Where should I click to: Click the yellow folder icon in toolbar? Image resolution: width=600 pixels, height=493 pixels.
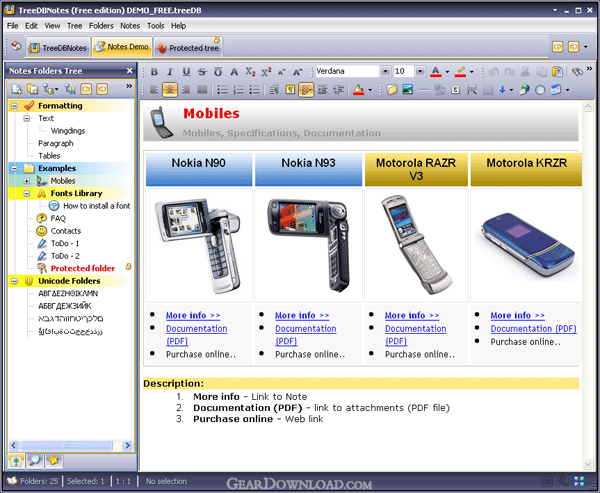[x=391, y=90]
